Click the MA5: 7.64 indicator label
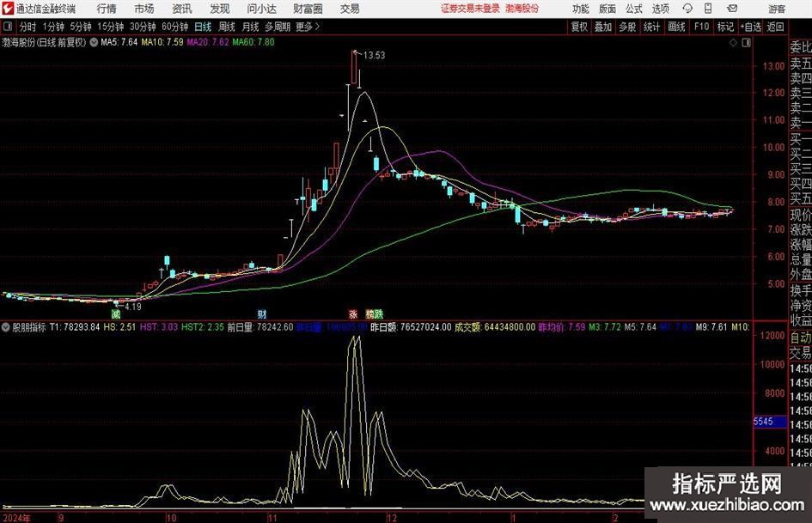 [x=119, y=42]
